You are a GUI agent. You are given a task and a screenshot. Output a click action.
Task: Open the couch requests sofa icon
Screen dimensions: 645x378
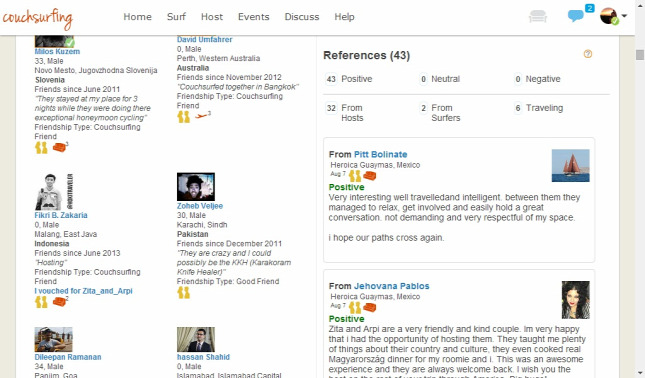pyautogui.click(x=538, y=17)
